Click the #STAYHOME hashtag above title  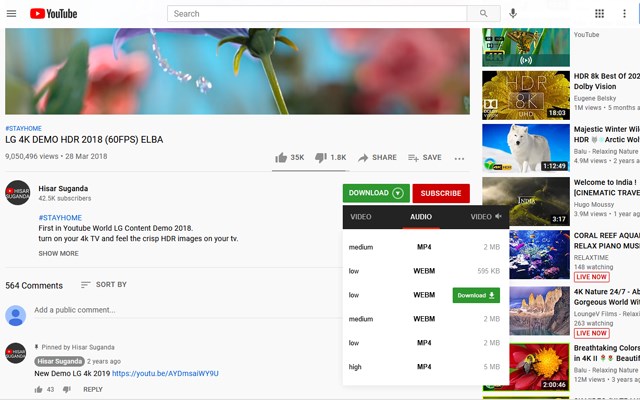click(23, 129)
